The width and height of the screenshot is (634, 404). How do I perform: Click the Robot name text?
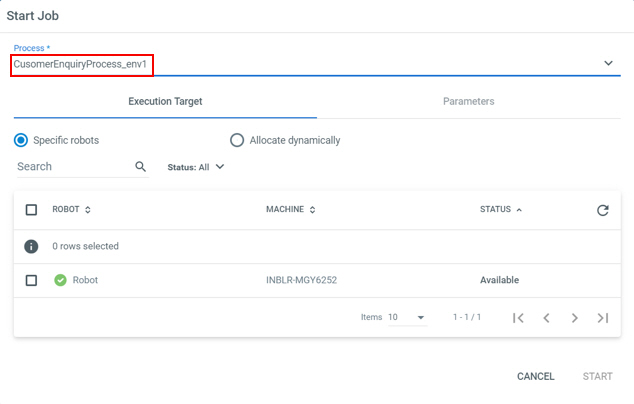click(85, 280)
